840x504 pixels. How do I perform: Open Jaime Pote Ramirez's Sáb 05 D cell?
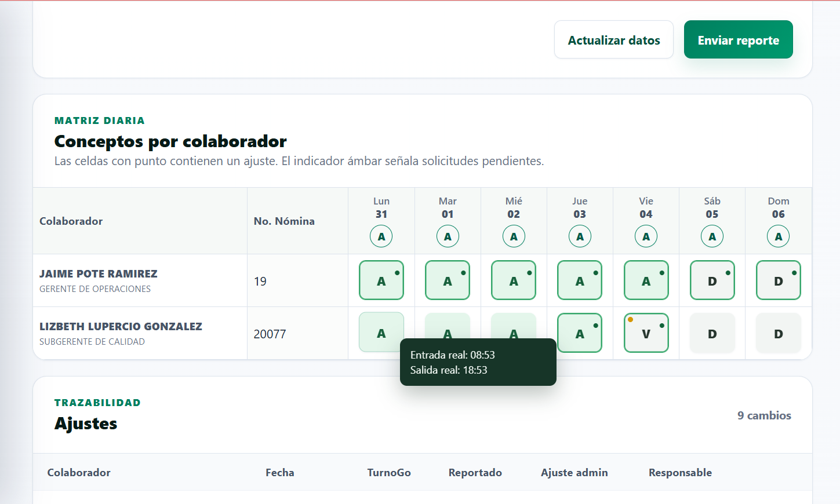[712, 280]
